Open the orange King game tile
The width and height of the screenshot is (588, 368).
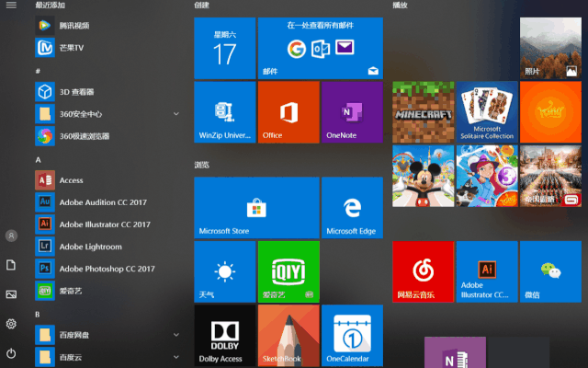click(x=550, y=112)
